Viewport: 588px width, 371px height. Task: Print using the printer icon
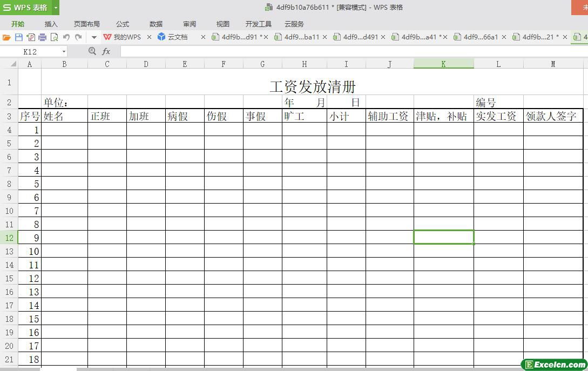pyautogui.click(x=42, y=37)
